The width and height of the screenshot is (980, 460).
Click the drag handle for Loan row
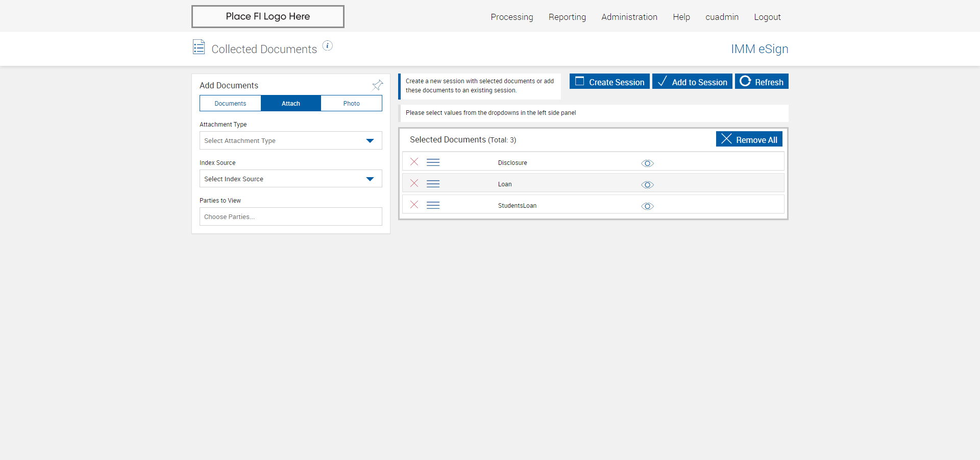coord(433,184)
